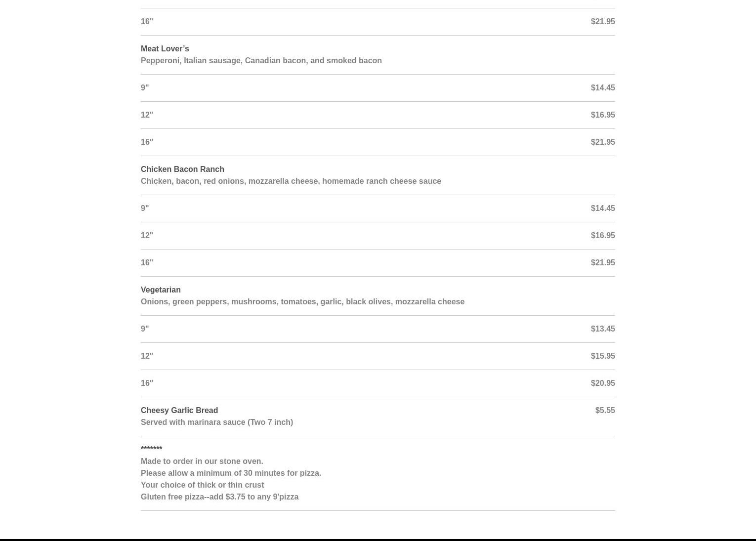Click the "Served with marinara sauce" text
The height and width of the screenshot is (541, 756).
click(x=216, y=422)
